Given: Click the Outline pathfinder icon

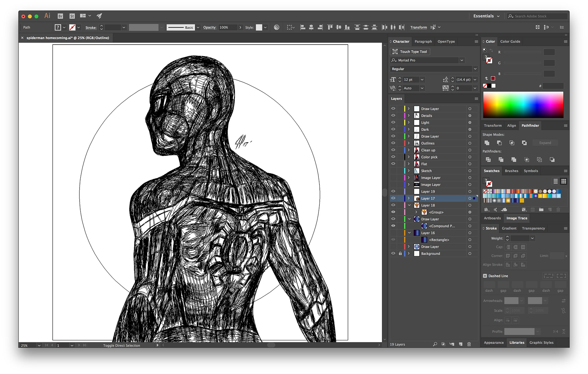Looking at the screenshot, I should click(539, 160).
